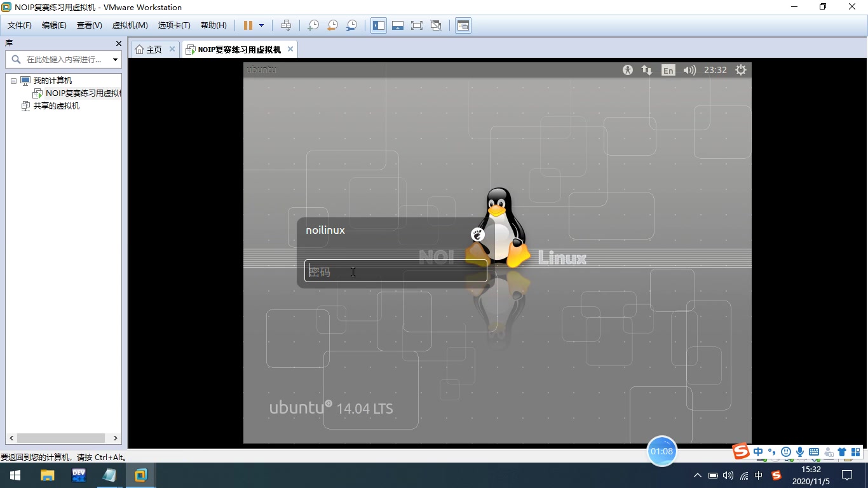This screenshot has height=488, width=868.
Task: Open the Windows volume control in the tray
Action: click(728, 475)
